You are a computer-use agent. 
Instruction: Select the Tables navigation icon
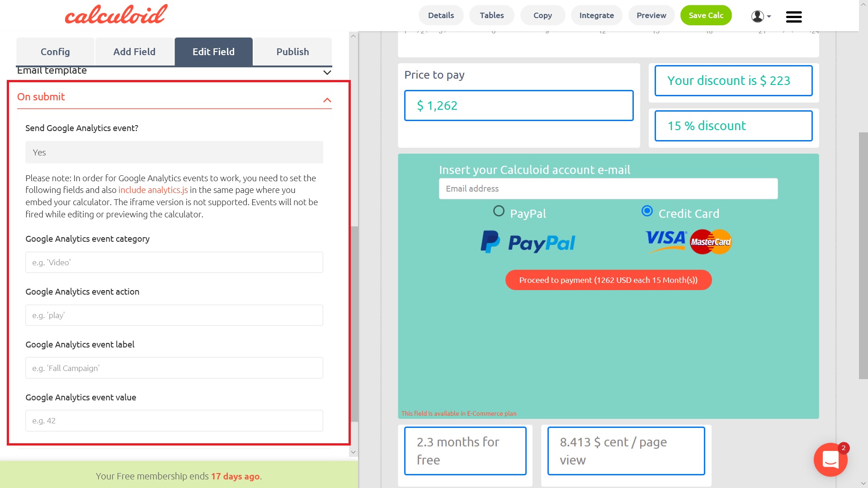(491, 15)
